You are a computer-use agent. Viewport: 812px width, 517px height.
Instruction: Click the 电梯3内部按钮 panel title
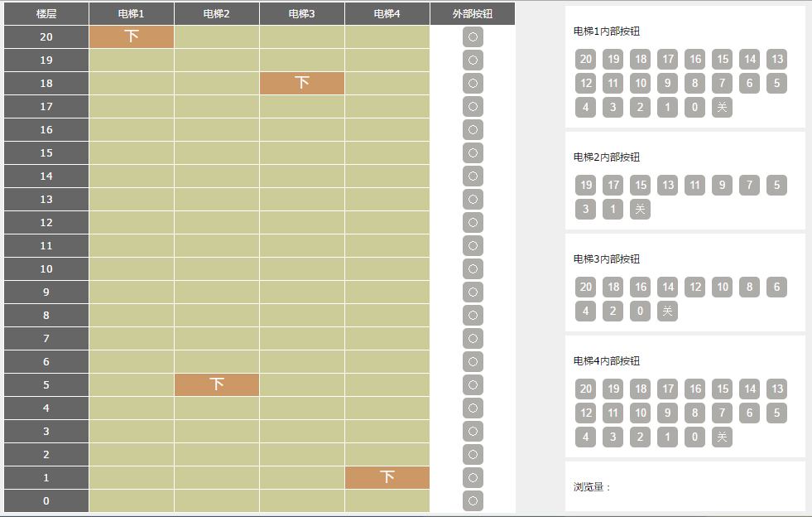[607, 258]
